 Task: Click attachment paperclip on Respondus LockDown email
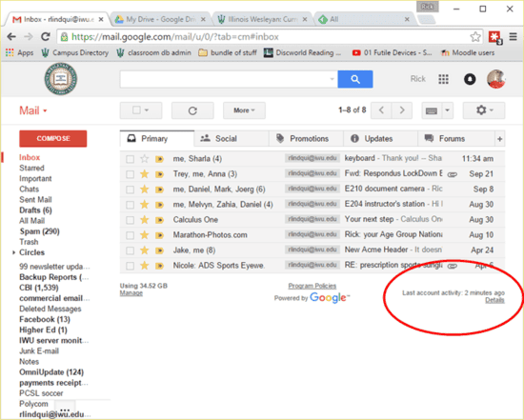(453, 174)
